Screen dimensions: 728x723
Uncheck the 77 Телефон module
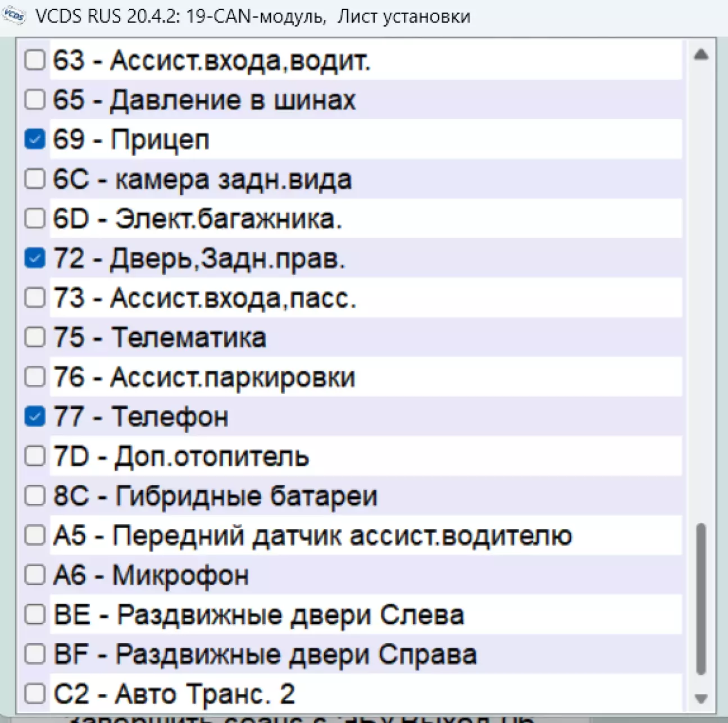(x=35, y=417)
